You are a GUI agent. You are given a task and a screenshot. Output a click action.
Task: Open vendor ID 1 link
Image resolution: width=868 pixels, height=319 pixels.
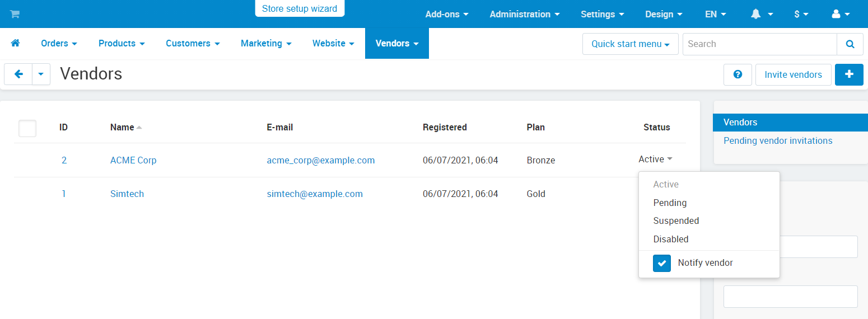coord(64,194)
